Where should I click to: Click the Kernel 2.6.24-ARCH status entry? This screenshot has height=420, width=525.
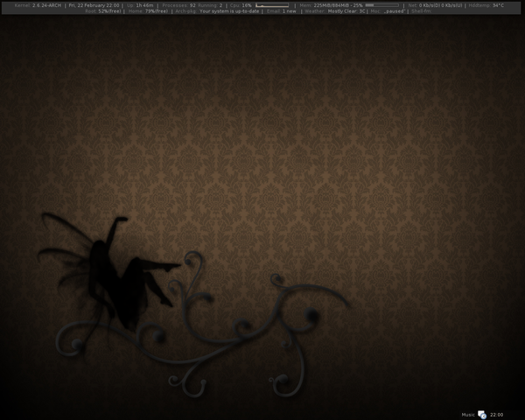[x=38, y=5]
